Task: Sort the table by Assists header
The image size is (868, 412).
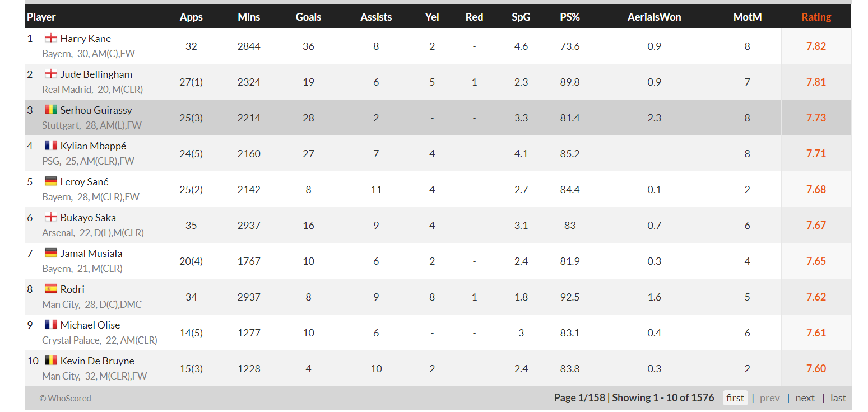Action: (x=376, y=17)
